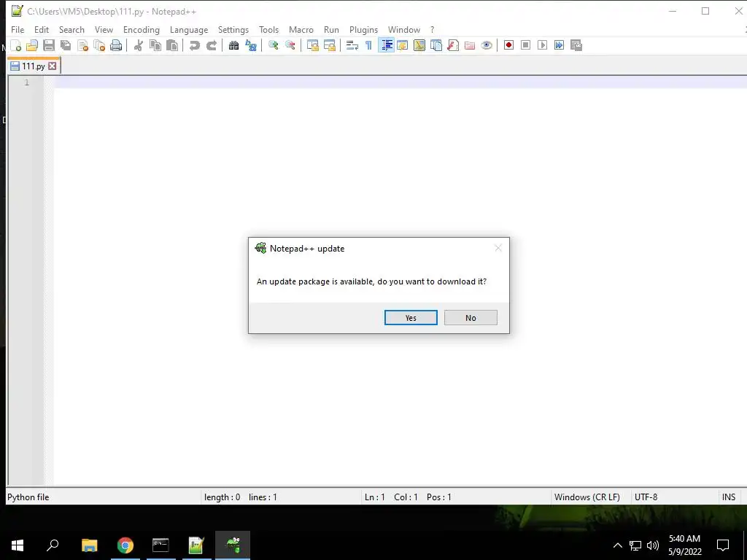The image size is (747, 560).
Task: Toggle the Monitoring eye icon
Action: [487, 45]
